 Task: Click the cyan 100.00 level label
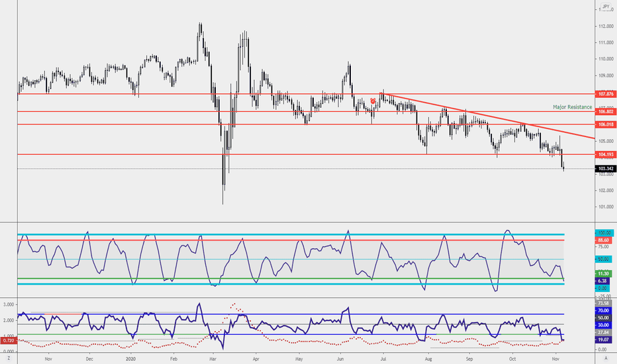tap(603, 232)
